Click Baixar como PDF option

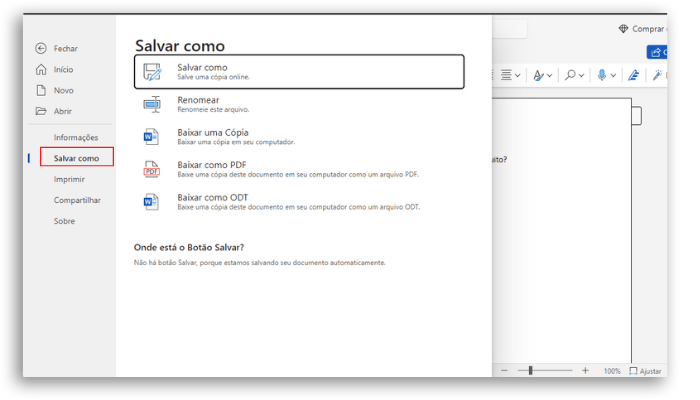point(299,169)
